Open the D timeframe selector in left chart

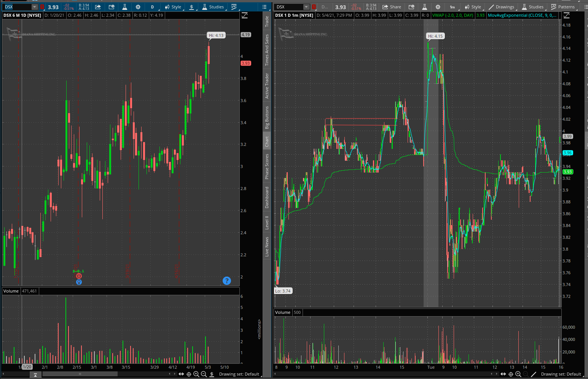(152, 7)
